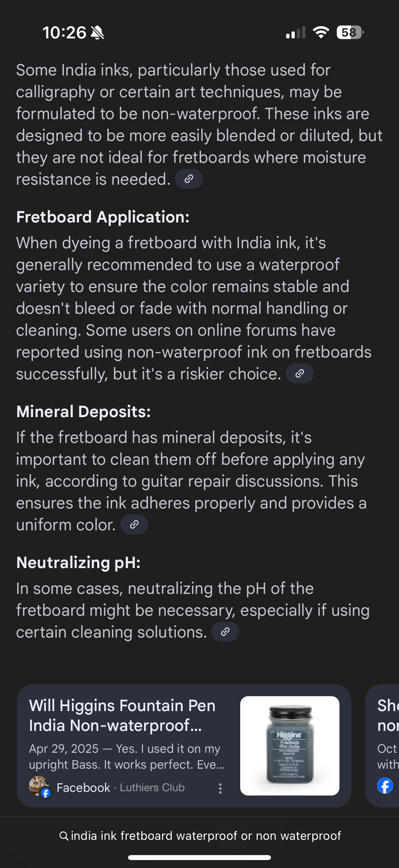
Task: Tap the "Facebook" source label
Action: coord(83,788)
